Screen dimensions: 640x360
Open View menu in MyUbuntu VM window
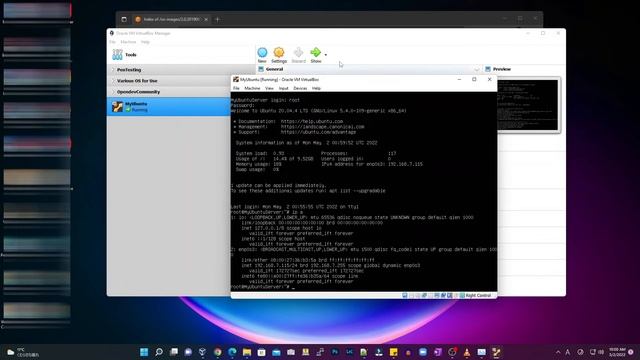tap(269, 88)
